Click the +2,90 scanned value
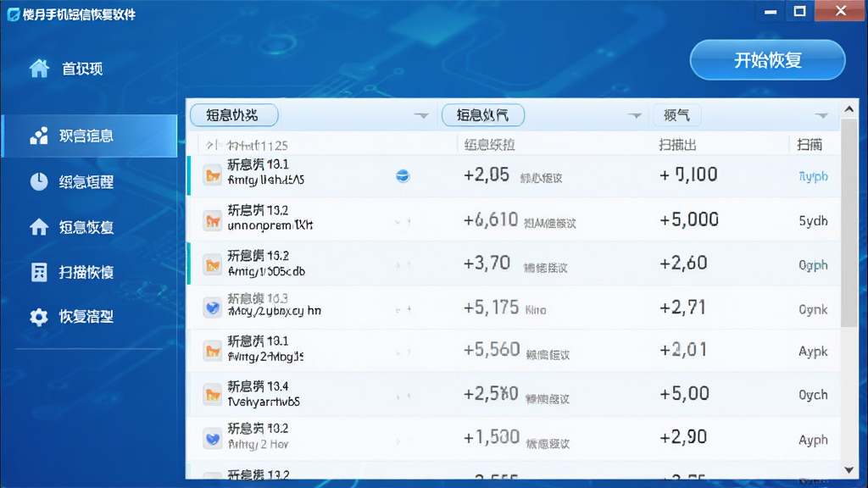868x488 pixels. coord(683,437)
